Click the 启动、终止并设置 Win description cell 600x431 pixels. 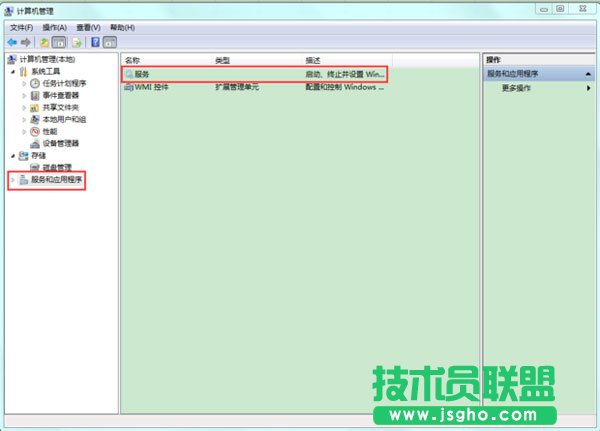pos(345,74)
